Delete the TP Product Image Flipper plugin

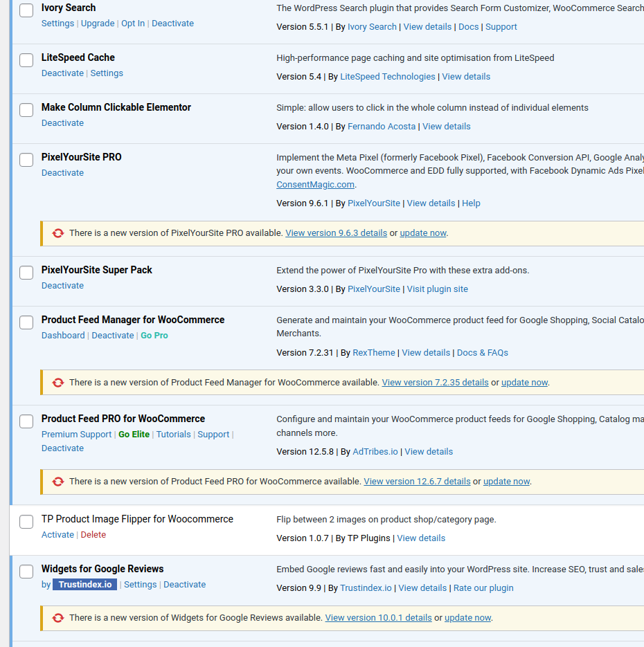93,535
